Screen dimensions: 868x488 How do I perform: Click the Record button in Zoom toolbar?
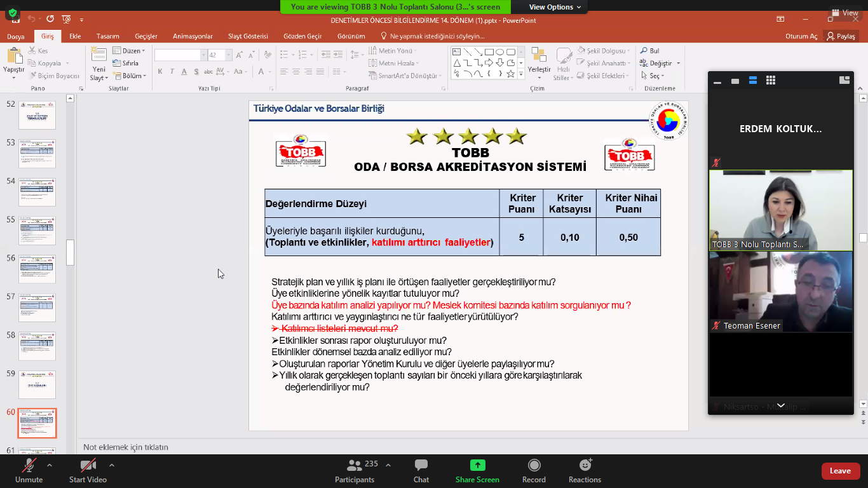534,470
